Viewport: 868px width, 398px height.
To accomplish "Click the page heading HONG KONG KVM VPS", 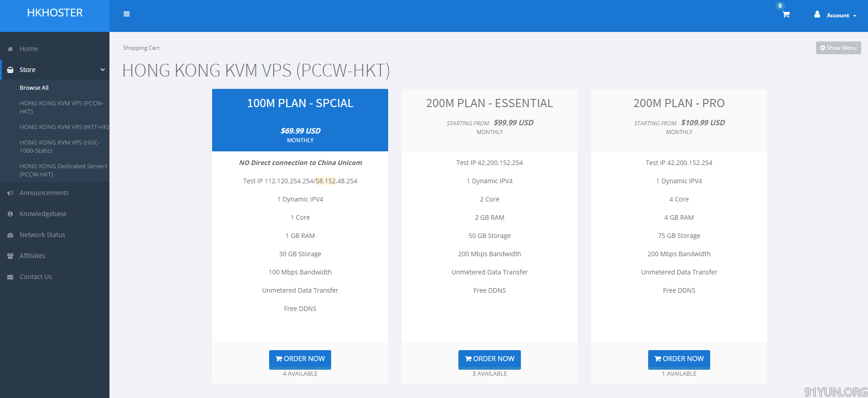I will 256,71.
